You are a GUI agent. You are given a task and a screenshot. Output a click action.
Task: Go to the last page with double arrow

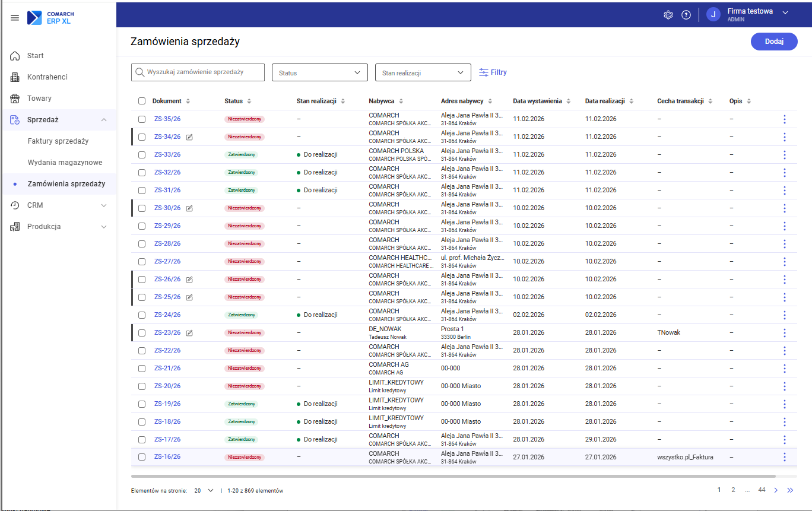790,490
